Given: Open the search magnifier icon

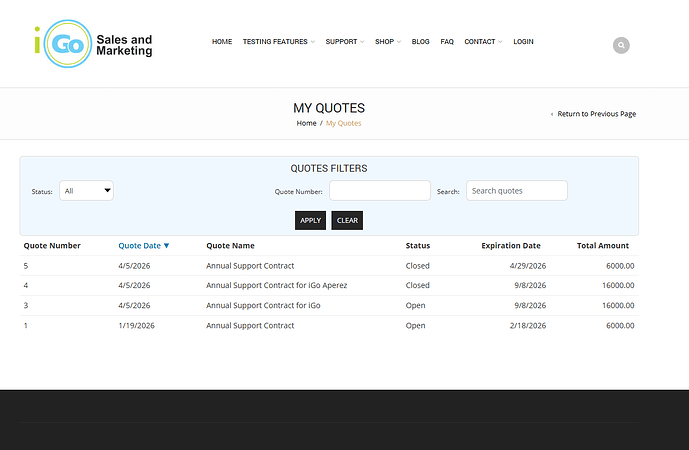Looking at the screenshot, I should [621, 45].
